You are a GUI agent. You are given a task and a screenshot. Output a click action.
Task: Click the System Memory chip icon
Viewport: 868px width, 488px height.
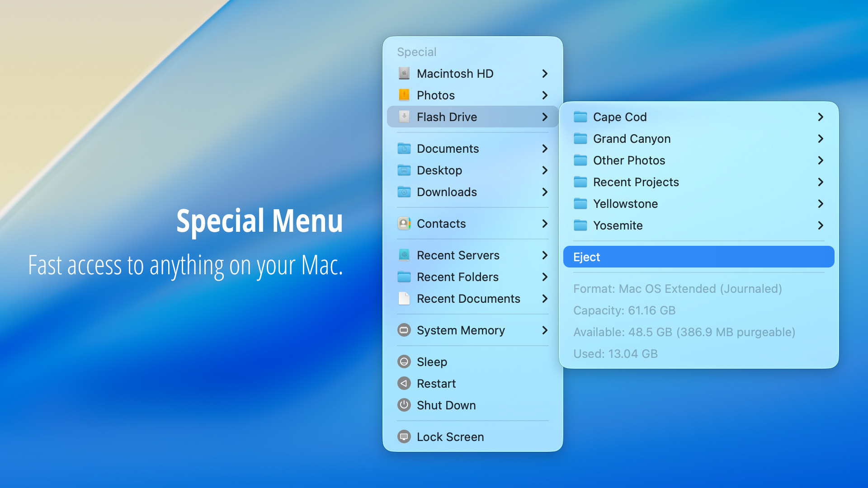point(404,330)
